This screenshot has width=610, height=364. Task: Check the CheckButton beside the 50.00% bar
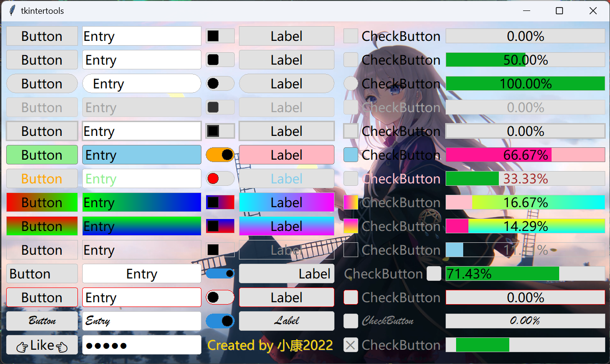[351, 60]
